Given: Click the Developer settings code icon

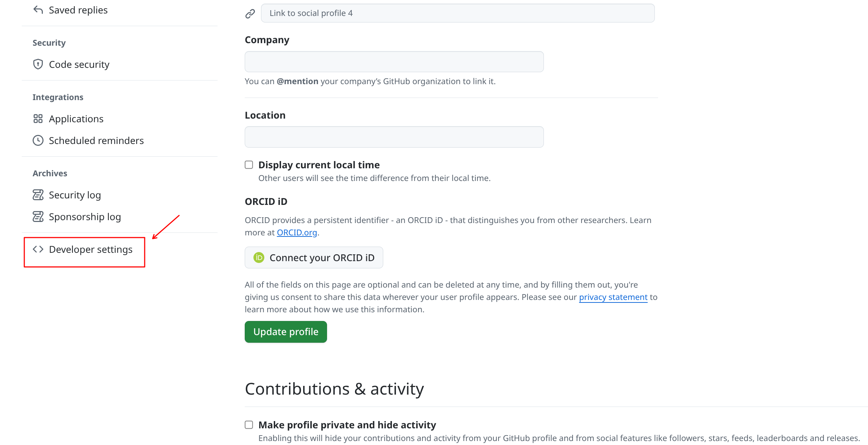Looking at the screenshot, I should tap(38, 249).
